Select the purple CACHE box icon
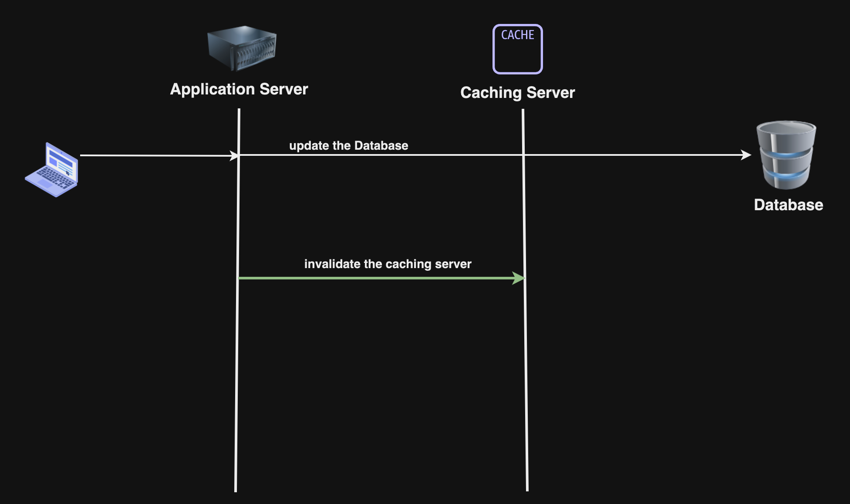The width and height of the screenshot is (850, 504). (518, 49)
